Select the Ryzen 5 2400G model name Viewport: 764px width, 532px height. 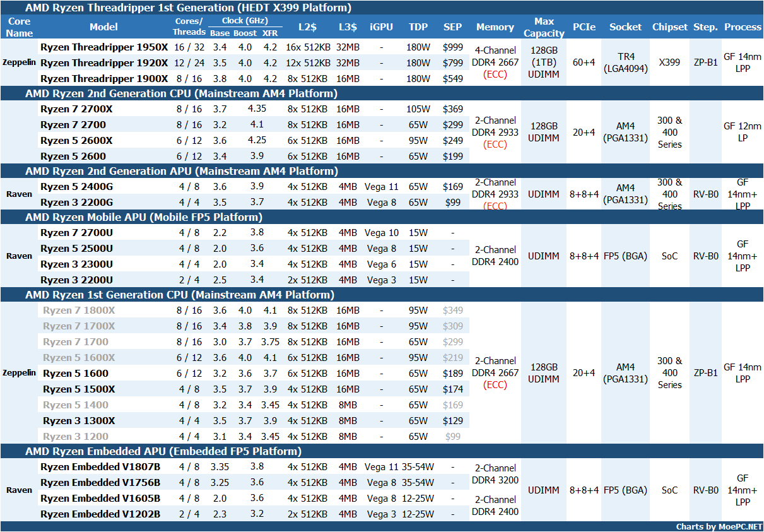click(x=76, y=187)
